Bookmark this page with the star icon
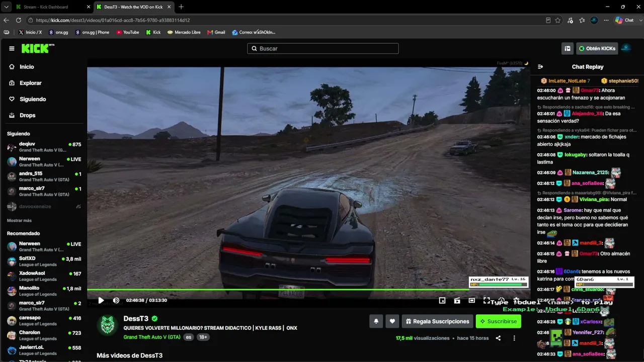The image size is (644, 362). pos(558,20)
